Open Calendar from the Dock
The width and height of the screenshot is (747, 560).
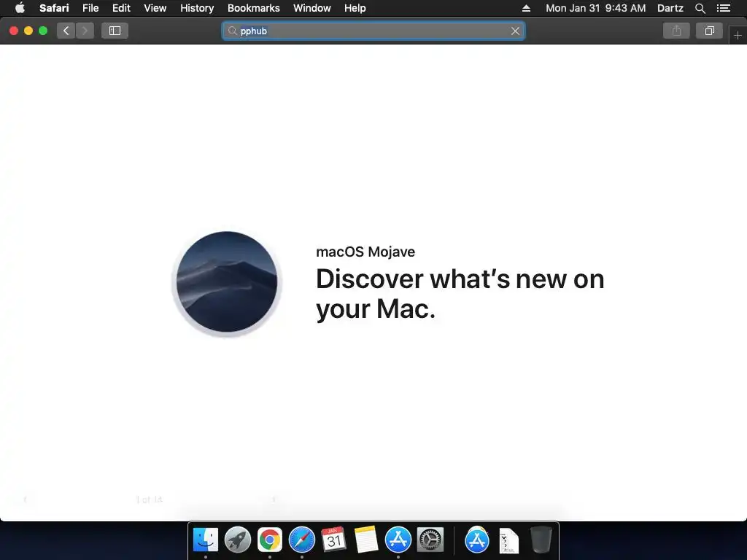point(334,540)
